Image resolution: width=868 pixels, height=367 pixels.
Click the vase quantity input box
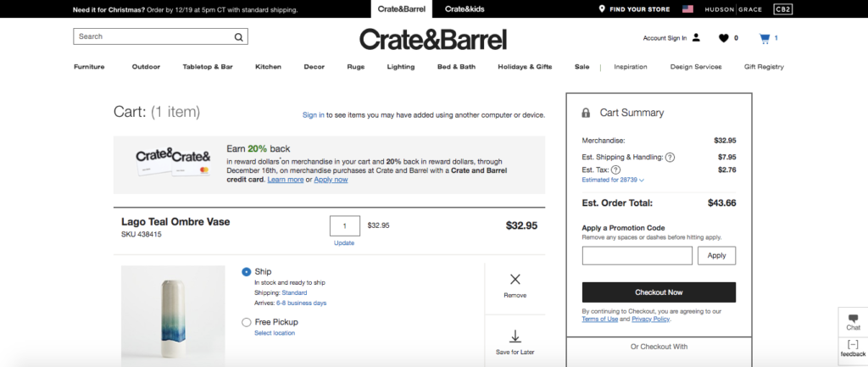[345, 225]
